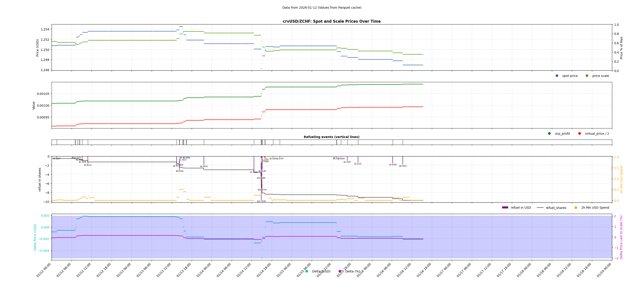Image resolution: width=644 pixels, height=306 pixels.
Task: Click the $4.4974 refuel annotation label
Action: [204, 166]
